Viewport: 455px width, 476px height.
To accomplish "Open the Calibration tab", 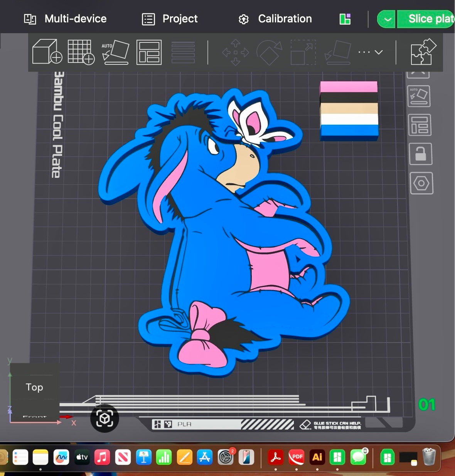I will click(275, 19).
